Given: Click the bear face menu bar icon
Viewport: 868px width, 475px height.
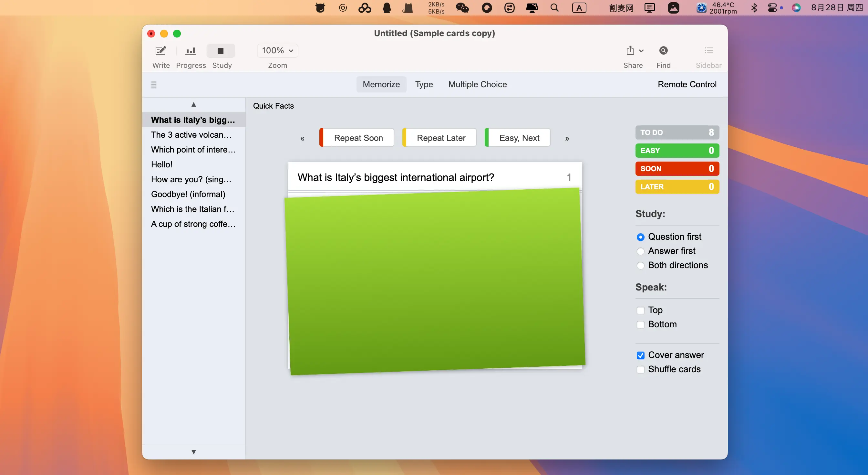Looking at the screenshot, I should click(x=320, y=8).
